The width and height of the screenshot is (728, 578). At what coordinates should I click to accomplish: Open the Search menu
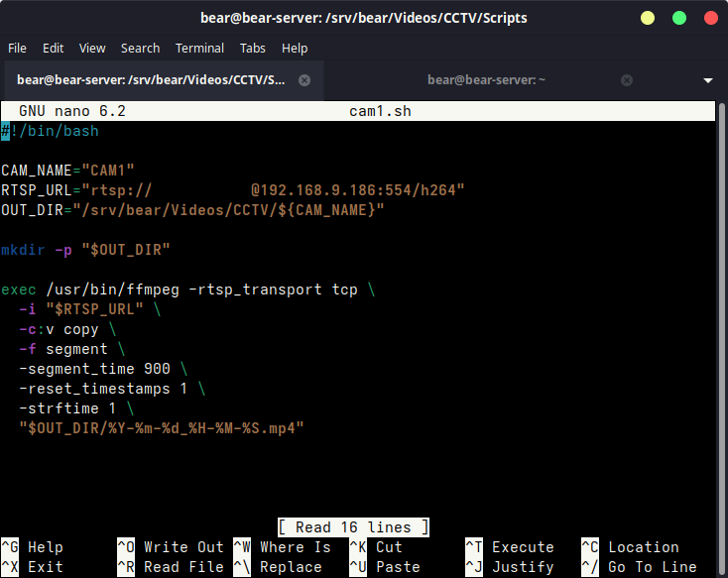(x=140, y=48)
